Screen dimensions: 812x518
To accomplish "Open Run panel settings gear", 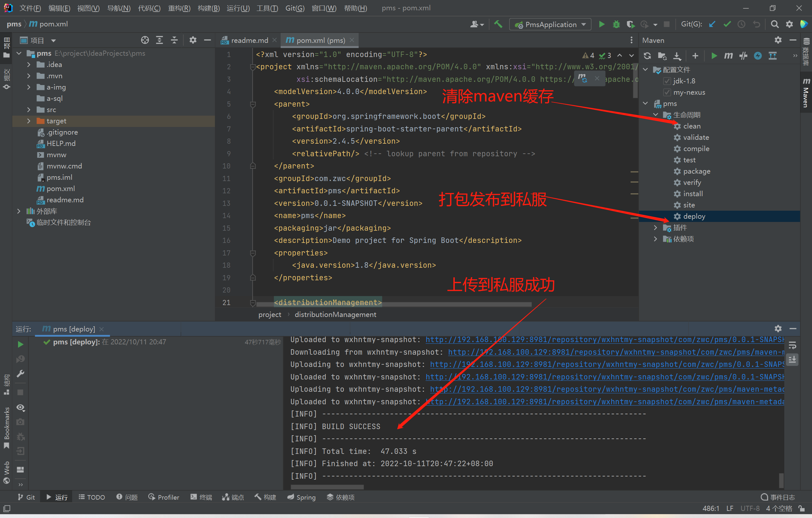I will pos(778,328).
